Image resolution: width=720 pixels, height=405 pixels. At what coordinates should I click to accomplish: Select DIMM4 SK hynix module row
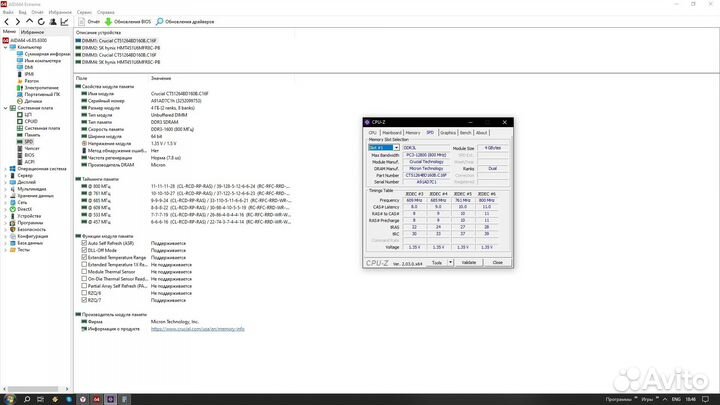pos(118,62)
